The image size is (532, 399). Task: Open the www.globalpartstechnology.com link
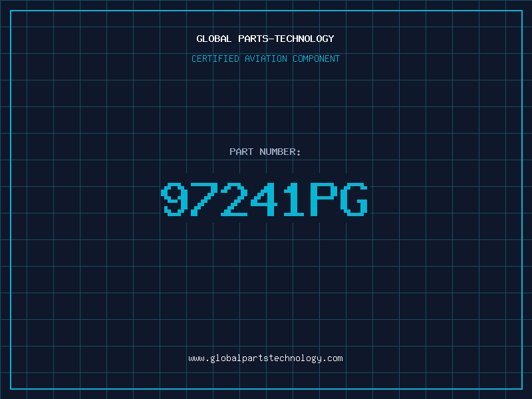tap(265, 358)
